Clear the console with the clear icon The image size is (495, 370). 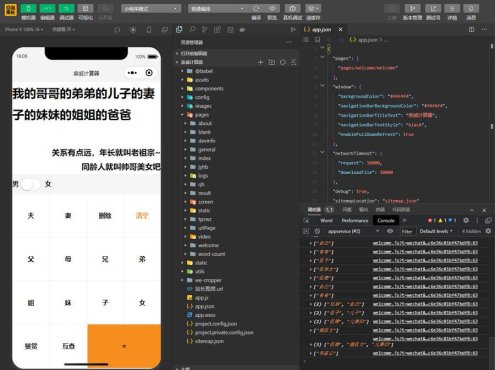click(317, 231)
